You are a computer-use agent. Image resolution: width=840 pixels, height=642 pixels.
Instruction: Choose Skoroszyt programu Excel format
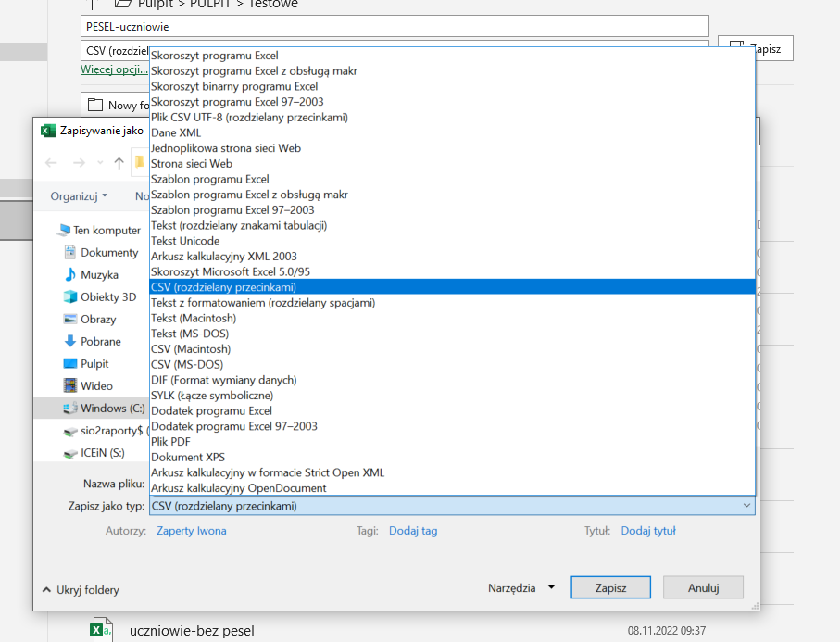pyautogui.click(x=213, y=55)
